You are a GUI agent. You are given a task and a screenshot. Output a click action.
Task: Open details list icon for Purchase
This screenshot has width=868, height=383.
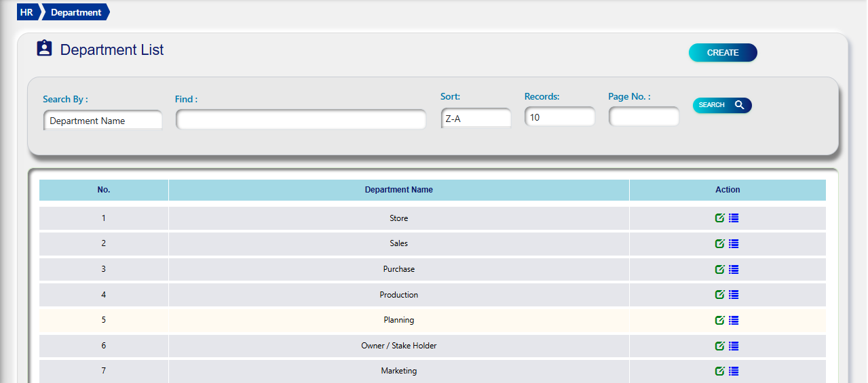734,270
